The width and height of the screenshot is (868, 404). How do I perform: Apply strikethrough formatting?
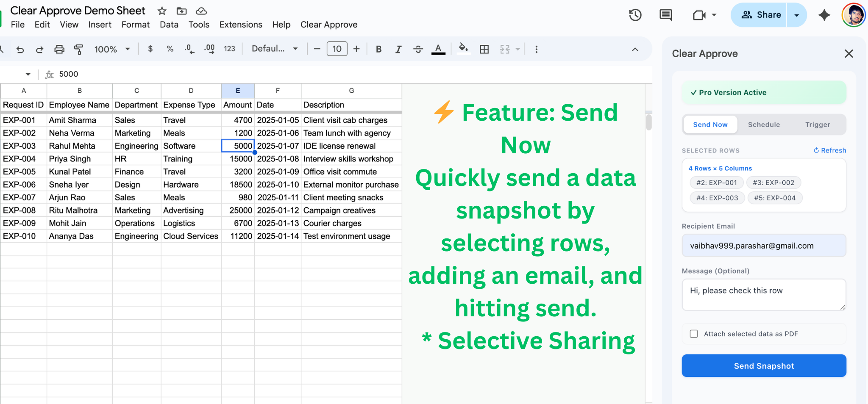click(x=418, y=49)
